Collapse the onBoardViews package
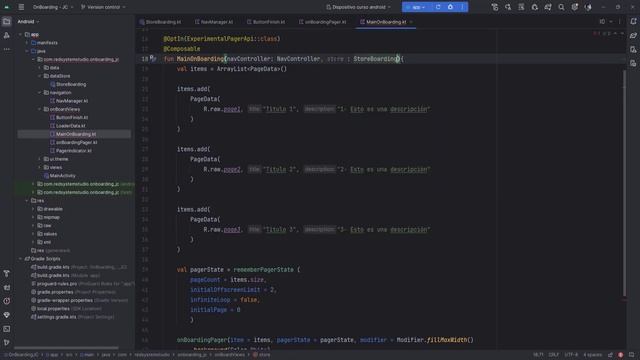The width and height of the screenshot is (640, 360). coord(40,109)
